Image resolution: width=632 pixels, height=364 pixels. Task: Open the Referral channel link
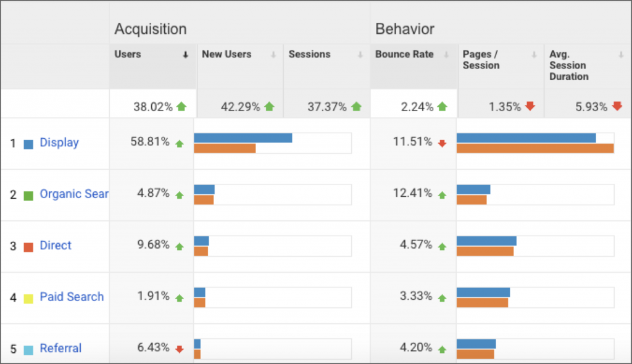tap(60, 348)
